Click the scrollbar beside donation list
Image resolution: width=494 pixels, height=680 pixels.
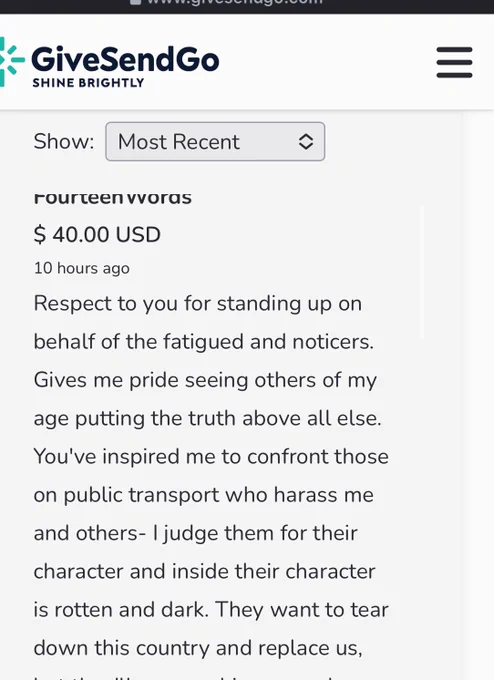421,272
